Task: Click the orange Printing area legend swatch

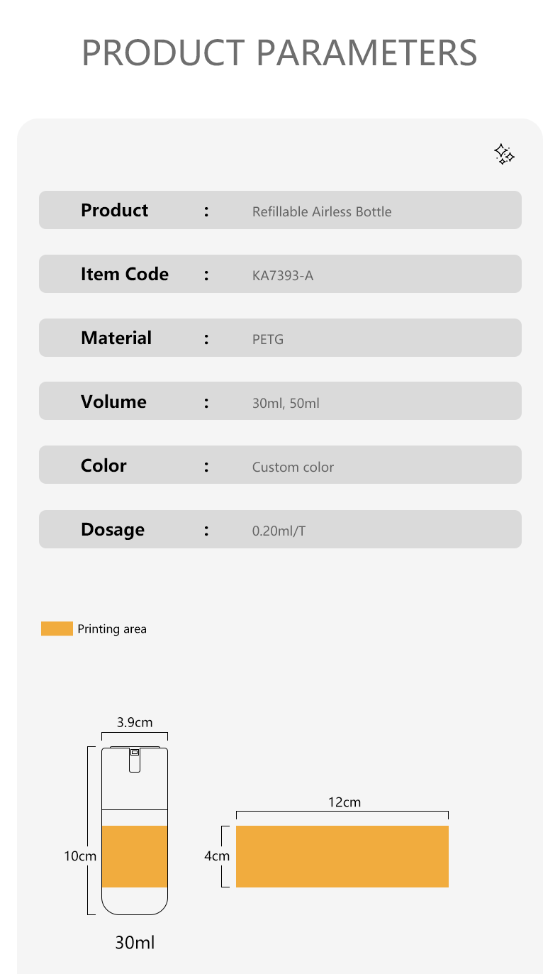Action: click(x=57, y=629)
